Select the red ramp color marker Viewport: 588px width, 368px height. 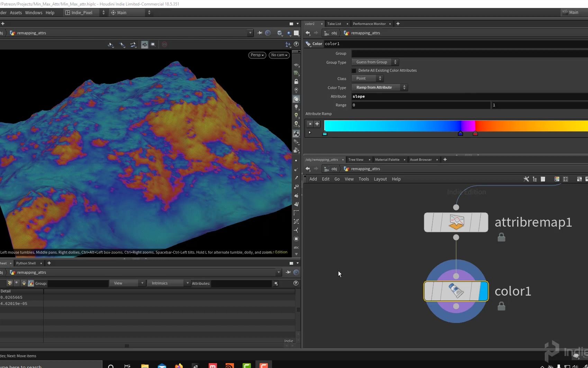pyautogui.click(x=475, y=133)
